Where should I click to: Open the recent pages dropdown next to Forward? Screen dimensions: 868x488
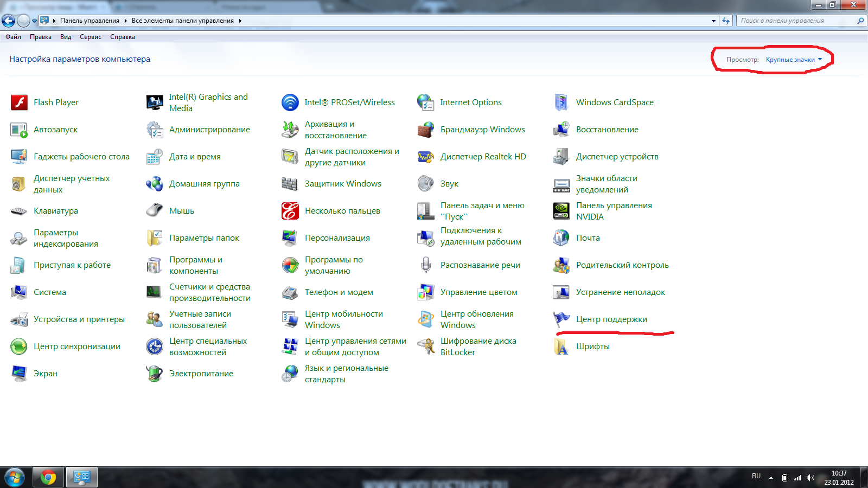tap(35, 21)
